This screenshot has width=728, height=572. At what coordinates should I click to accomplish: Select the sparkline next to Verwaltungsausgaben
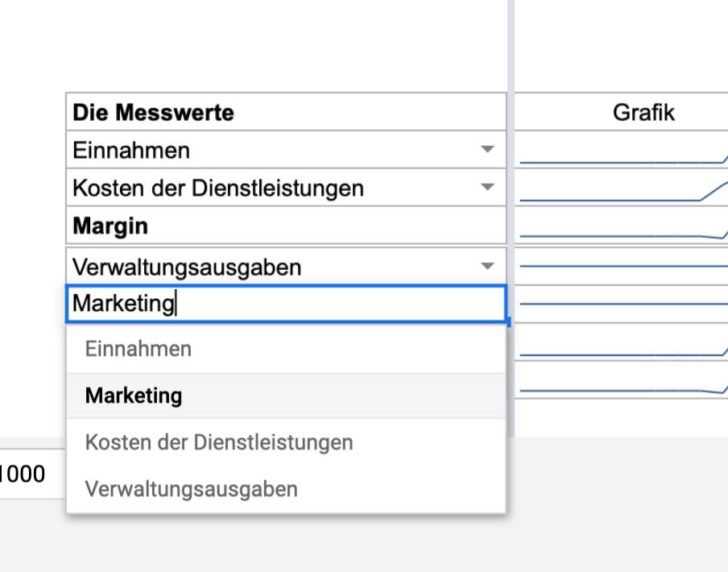coord(622,265)
